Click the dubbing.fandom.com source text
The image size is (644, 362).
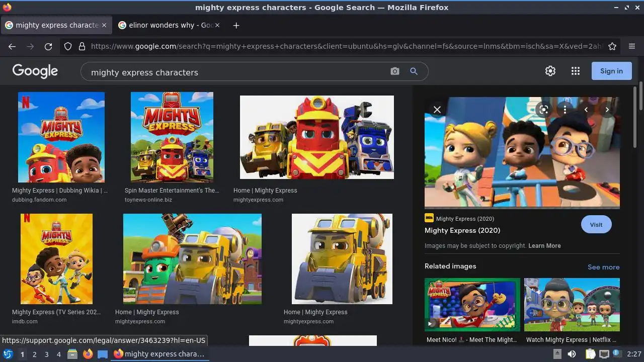coord(39,200)
